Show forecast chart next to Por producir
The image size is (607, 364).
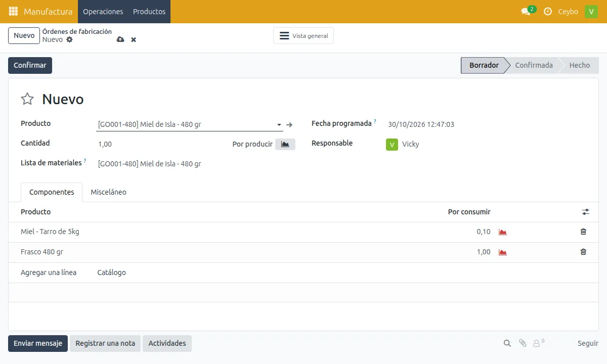[x=285, y=144]
